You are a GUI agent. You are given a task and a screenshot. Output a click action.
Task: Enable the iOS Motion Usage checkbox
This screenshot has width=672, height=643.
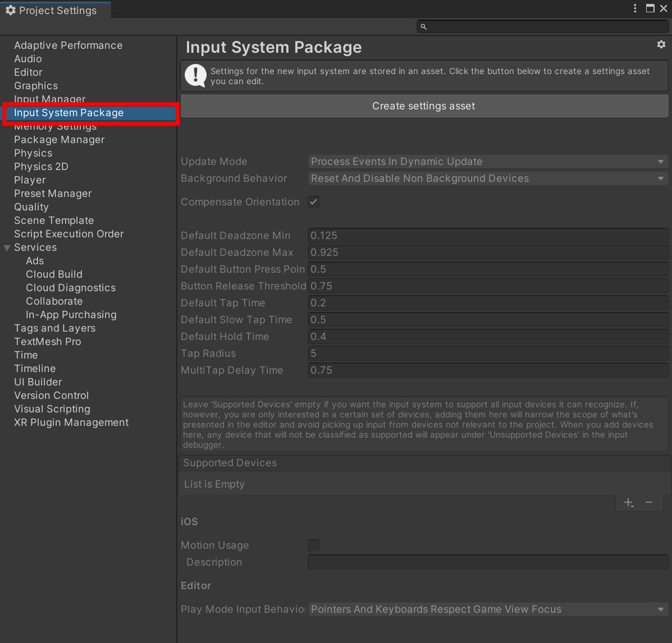(314, 545)
